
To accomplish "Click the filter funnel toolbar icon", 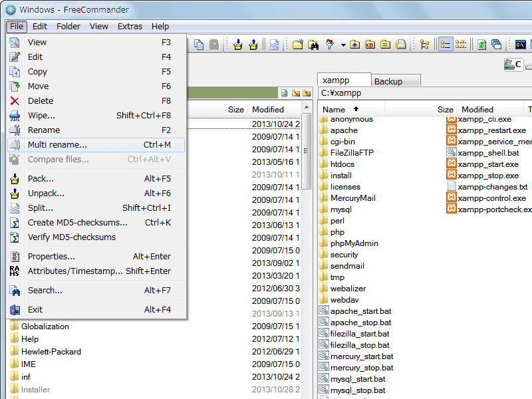I will [329, 45].
